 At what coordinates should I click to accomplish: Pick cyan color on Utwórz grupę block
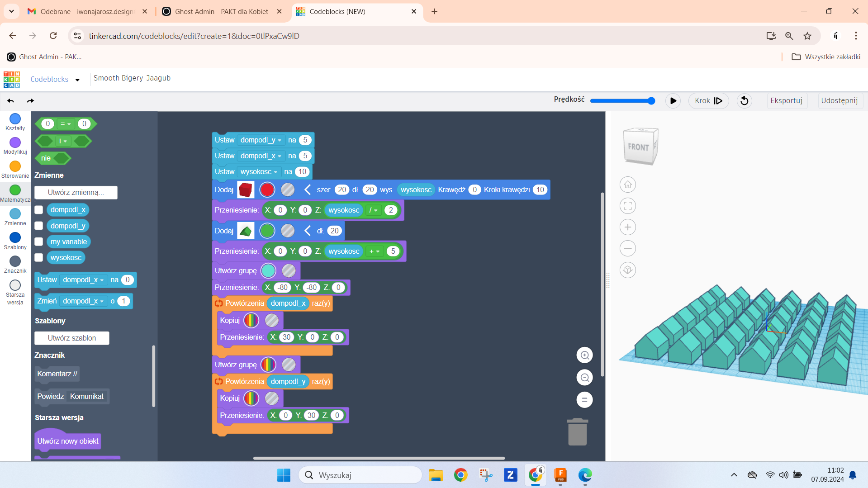click(268, 270)
